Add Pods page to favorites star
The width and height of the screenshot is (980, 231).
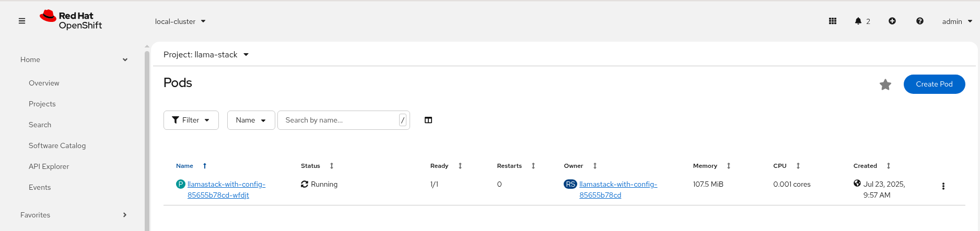[885, 84]
